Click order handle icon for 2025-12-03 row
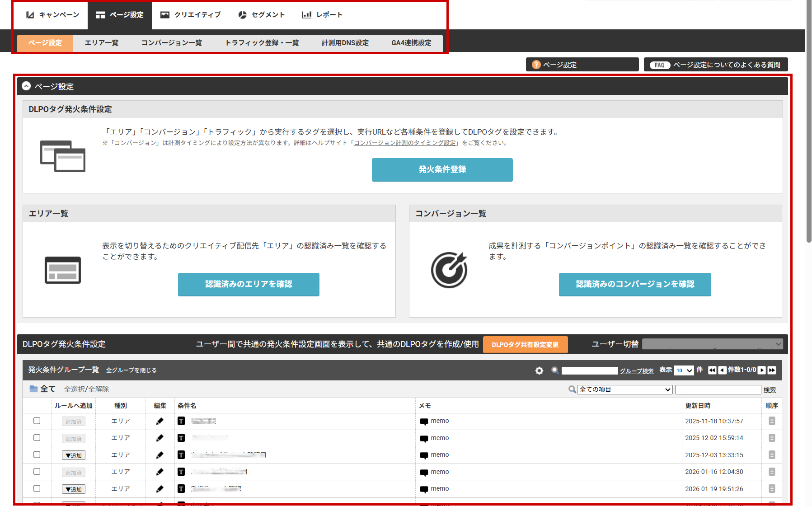The image size is (812, 506). pyautogui.click(x=772, y=455)
